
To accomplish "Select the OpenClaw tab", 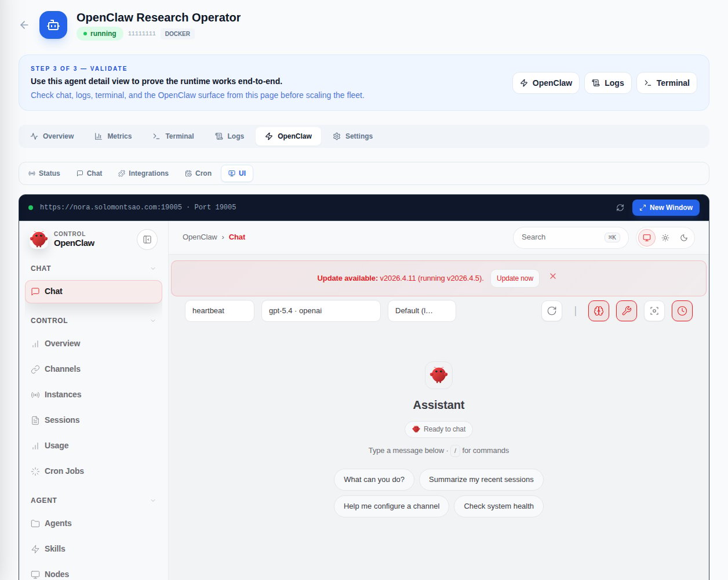I will click(288, 136).
